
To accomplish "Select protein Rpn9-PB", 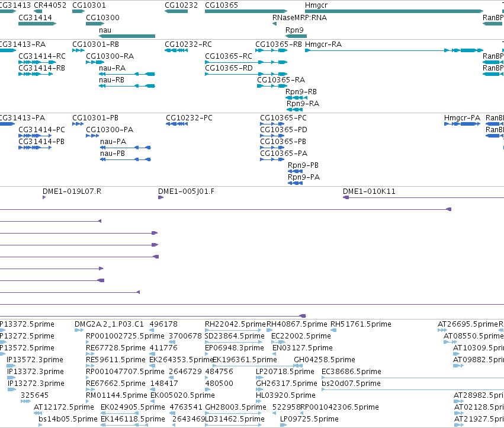I will pyautogui.click(x=296, y=171).
